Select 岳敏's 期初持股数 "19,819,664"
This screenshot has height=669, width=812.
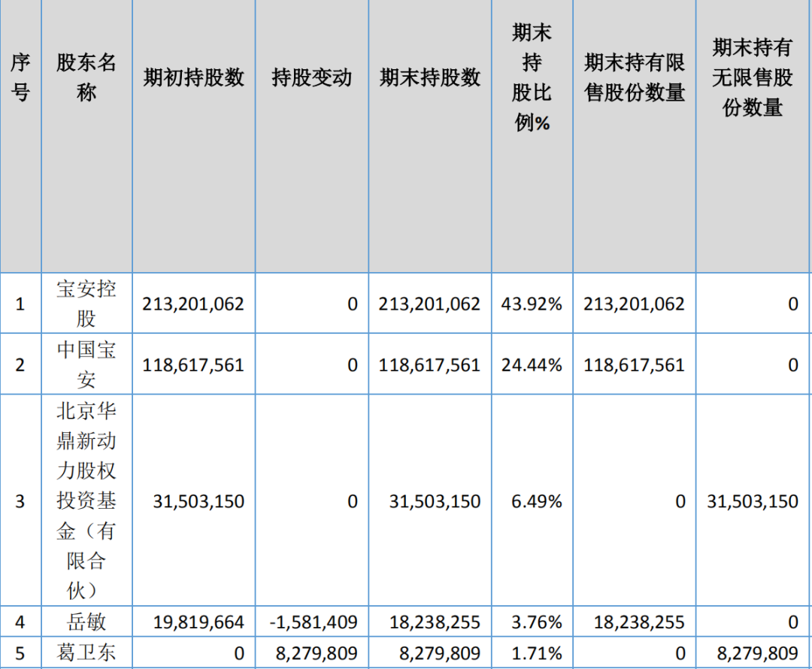click(x=198, y=622)
